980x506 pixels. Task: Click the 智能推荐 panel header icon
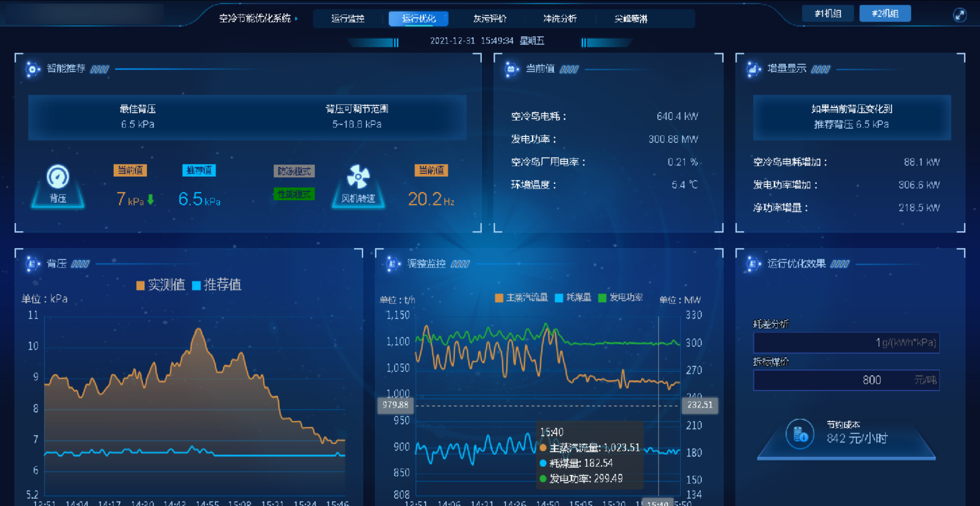click(x=32, y=69)
